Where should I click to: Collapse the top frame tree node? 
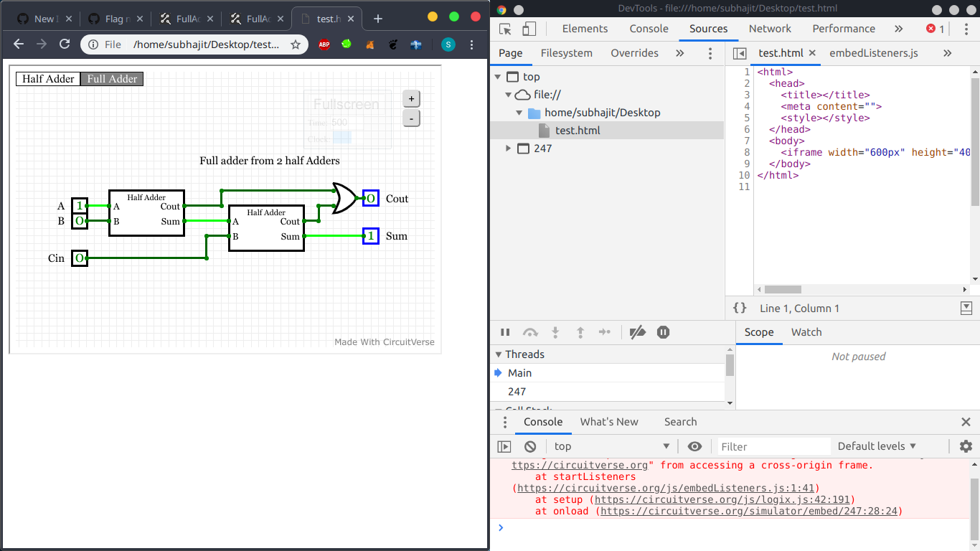pyautogui.click(x=497, y=77)
